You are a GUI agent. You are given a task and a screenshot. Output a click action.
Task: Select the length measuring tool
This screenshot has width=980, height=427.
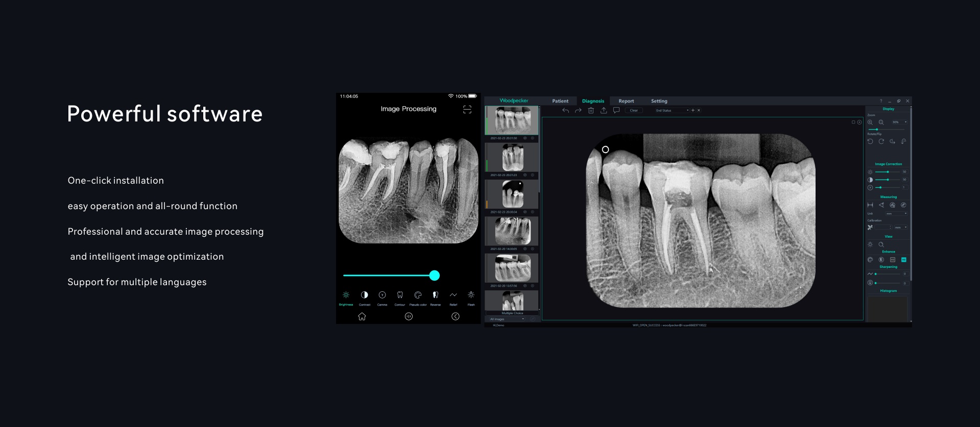click(870, 205)
